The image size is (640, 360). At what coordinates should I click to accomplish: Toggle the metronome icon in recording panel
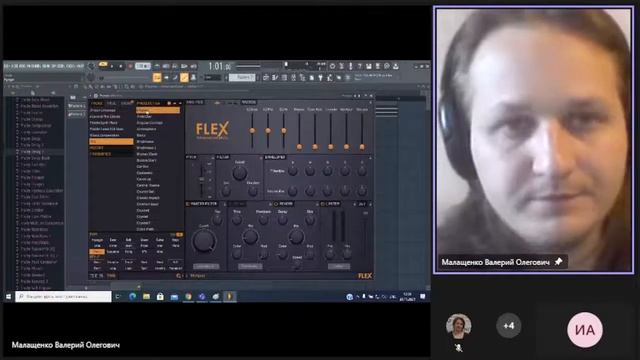tap(157, 66)
